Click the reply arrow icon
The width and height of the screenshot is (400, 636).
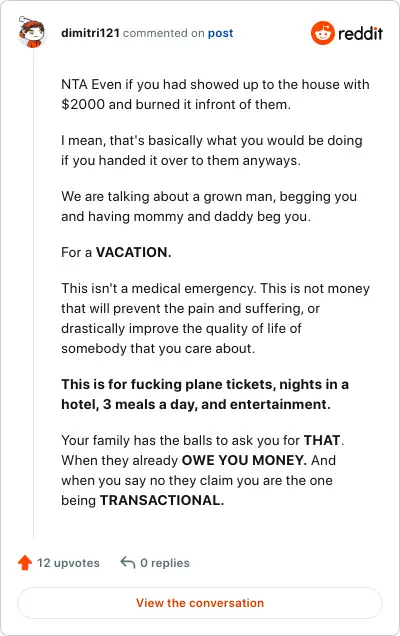[x=128, y=563]
